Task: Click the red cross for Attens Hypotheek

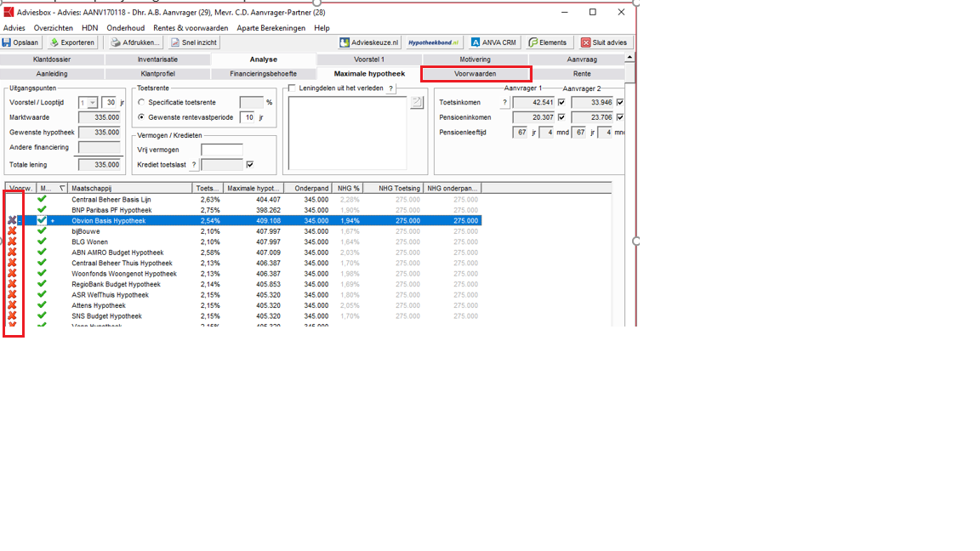Action: (x=12, y=305)
